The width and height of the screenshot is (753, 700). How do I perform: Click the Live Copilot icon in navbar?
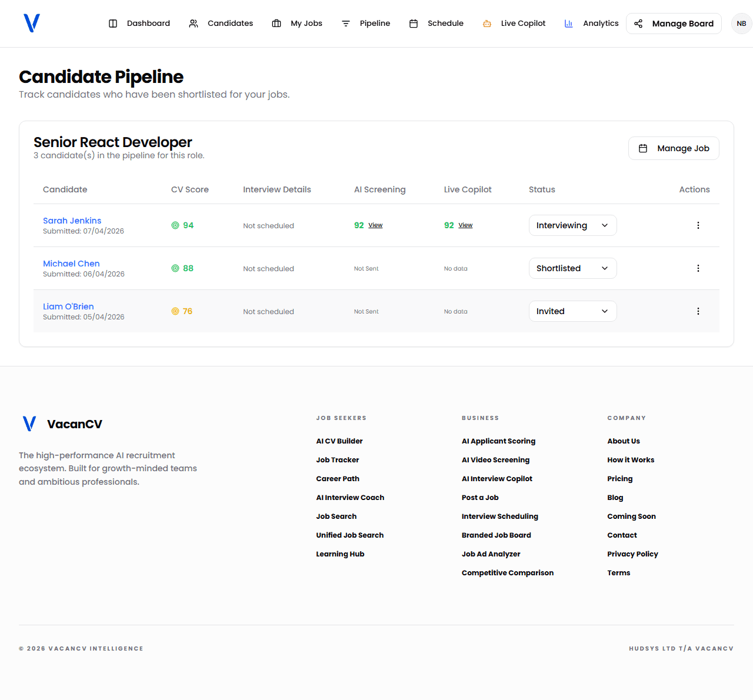coord(487,24)
